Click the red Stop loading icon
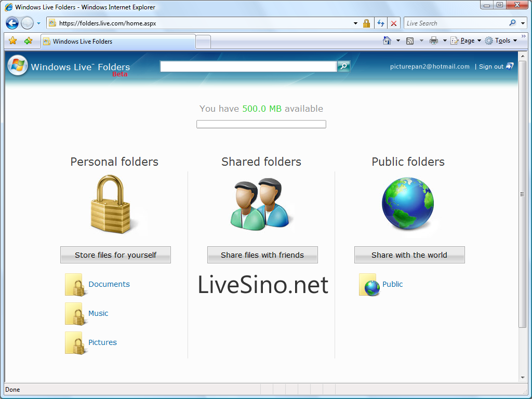This screenshot has width=532, height=399. click(x=394, y=23)
